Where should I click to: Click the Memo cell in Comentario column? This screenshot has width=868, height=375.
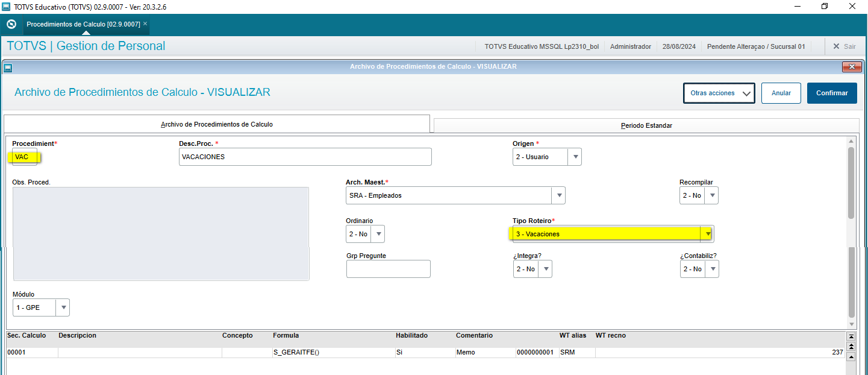click(x=486, y=353)
